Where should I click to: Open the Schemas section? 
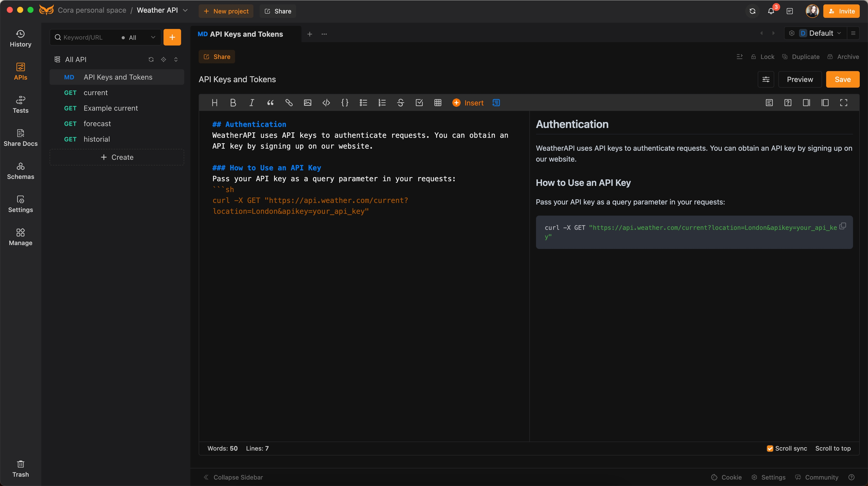[x=21, y=171]
